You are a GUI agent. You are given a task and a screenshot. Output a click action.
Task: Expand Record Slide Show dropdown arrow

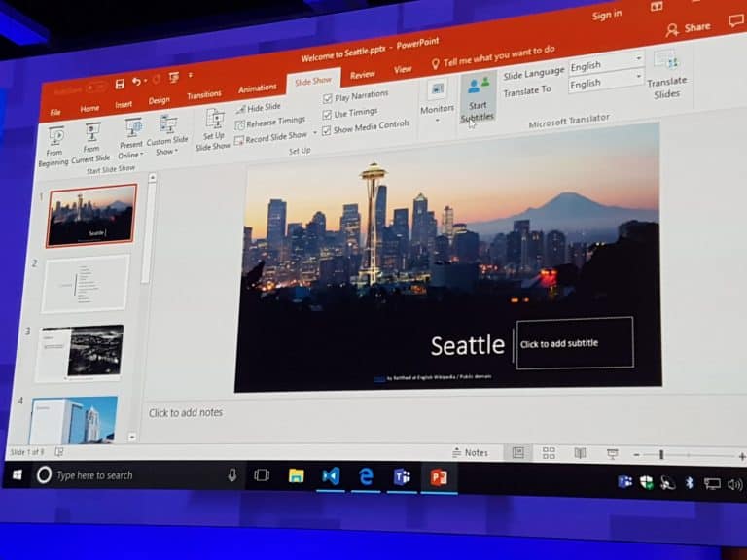pyautogui.click(x=314, y=133)
